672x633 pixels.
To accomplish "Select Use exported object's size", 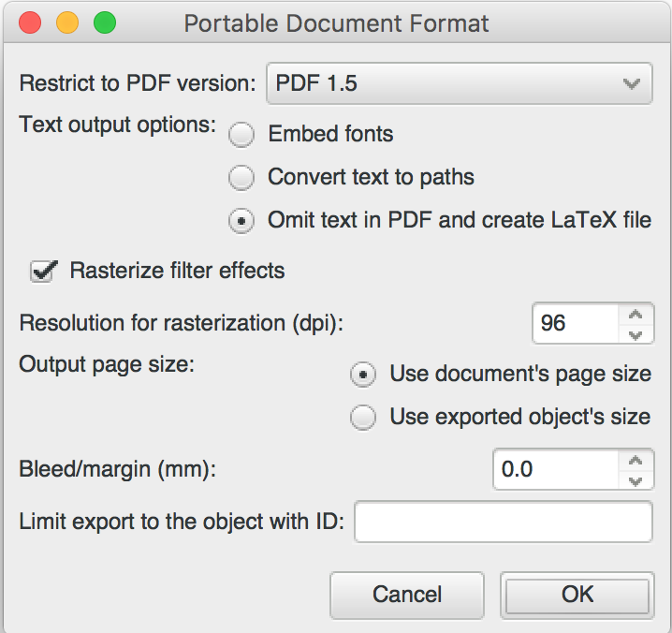I will coord(363,417).
